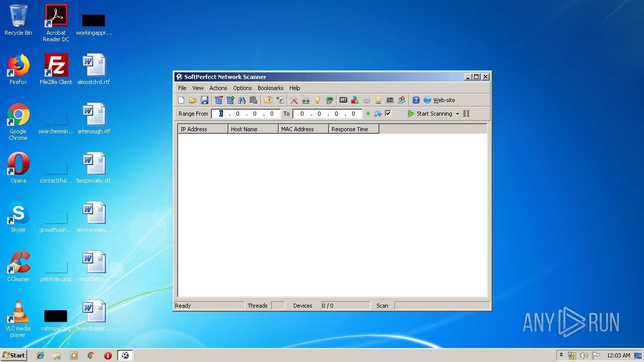Screen dimensions: 644x362
Task: Click the IP address discovery icon
Action: 330,100
